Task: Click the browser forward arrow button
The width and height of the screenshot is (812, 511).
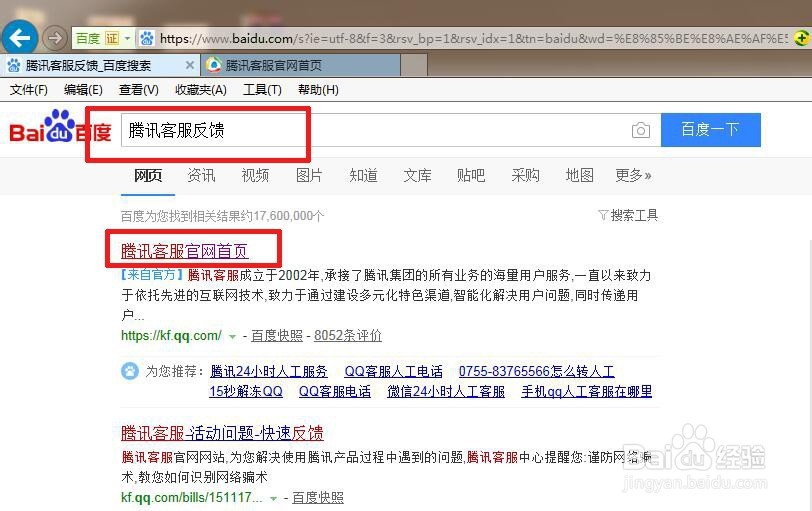Action: click(54, 38)
